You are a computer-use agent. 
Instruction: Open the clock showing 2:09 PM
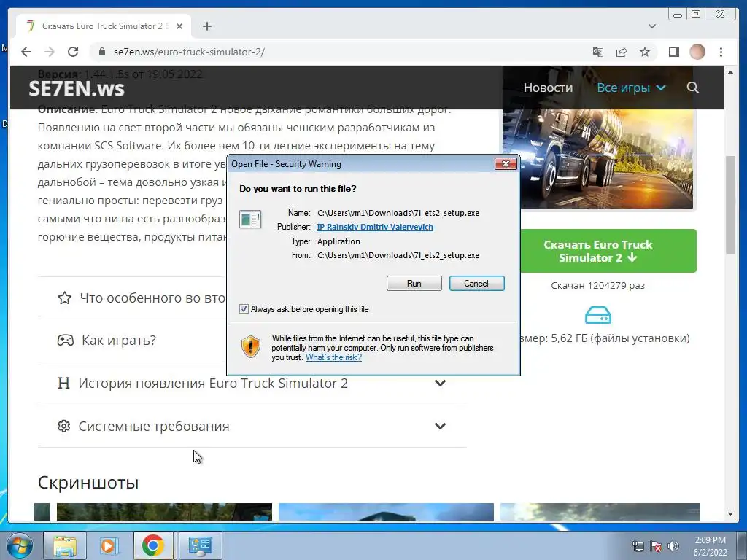click(710, 546)
